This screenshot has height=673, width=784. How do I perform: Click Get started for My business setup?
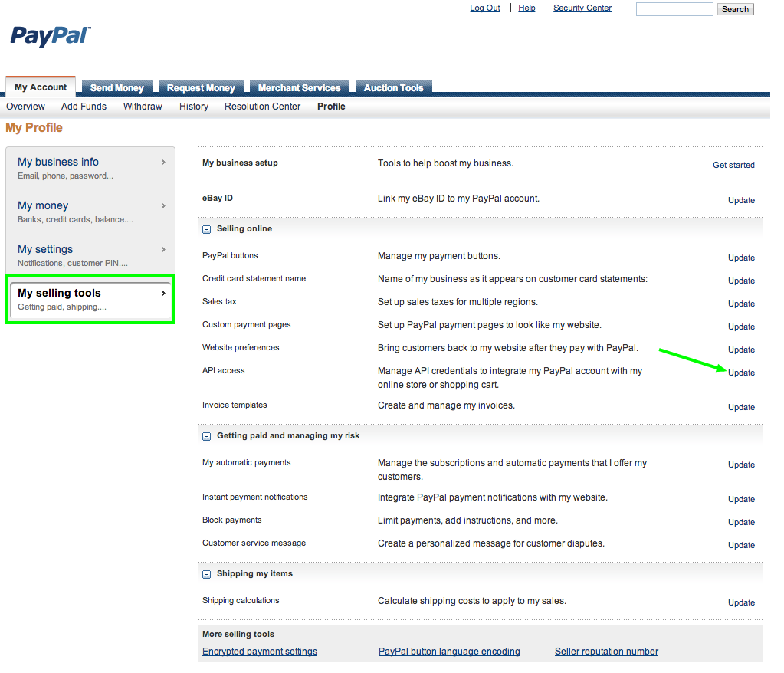pyautogui.click(x=733, y=165)
